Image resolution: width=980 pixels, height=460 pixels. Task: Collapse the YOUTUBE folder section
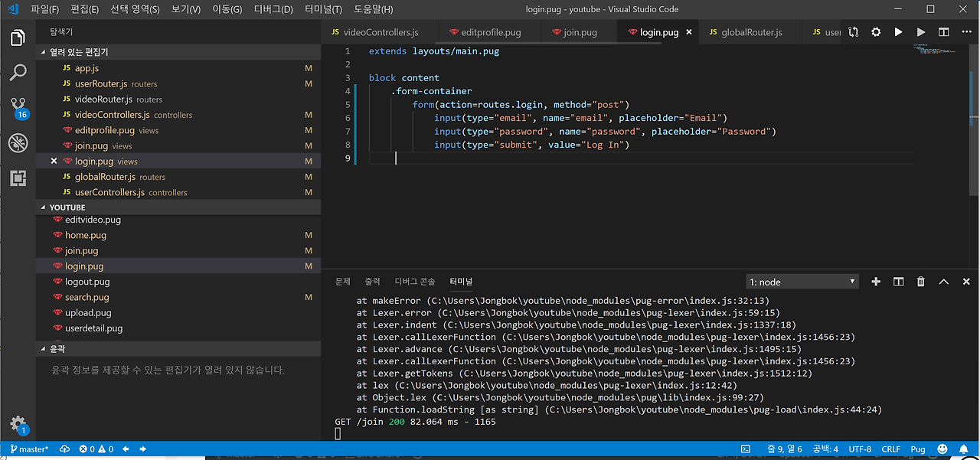click(x=67, y=207)
